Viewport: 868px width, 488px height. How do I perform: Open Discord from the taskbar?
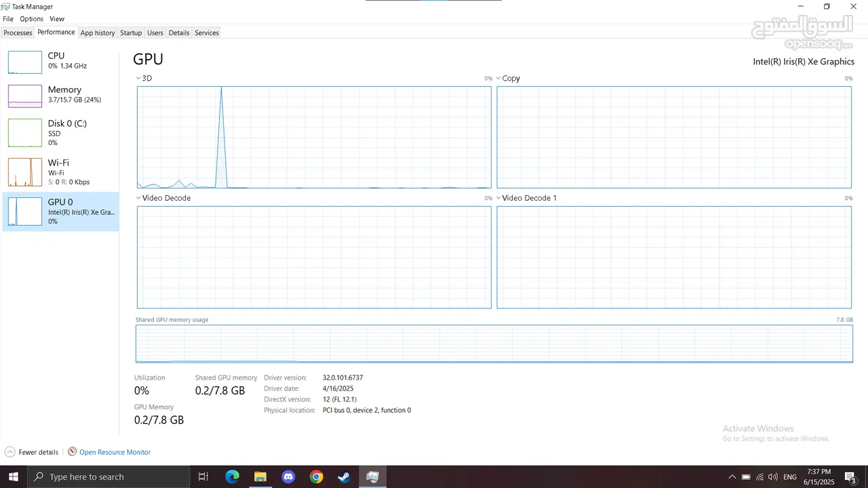(288, 476)
